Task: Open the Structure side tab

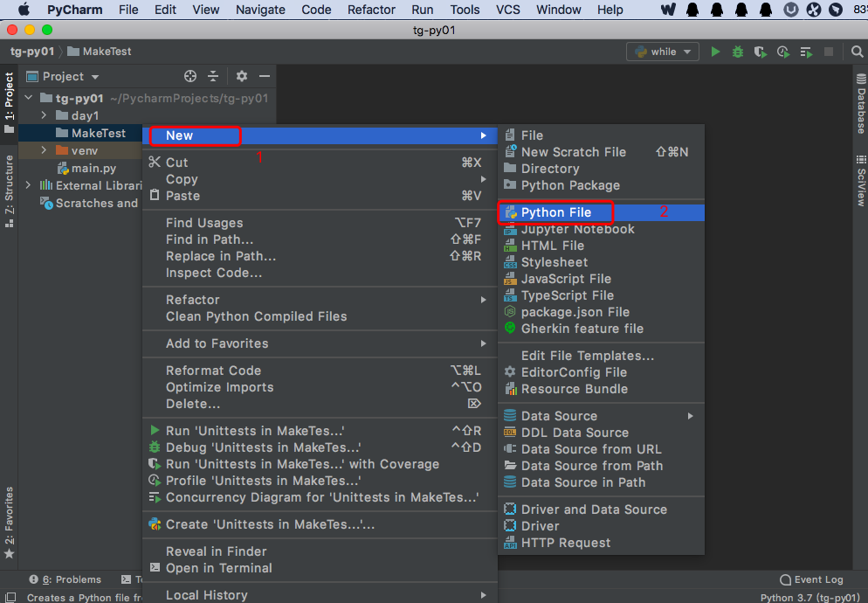Action: pos(9,191)
